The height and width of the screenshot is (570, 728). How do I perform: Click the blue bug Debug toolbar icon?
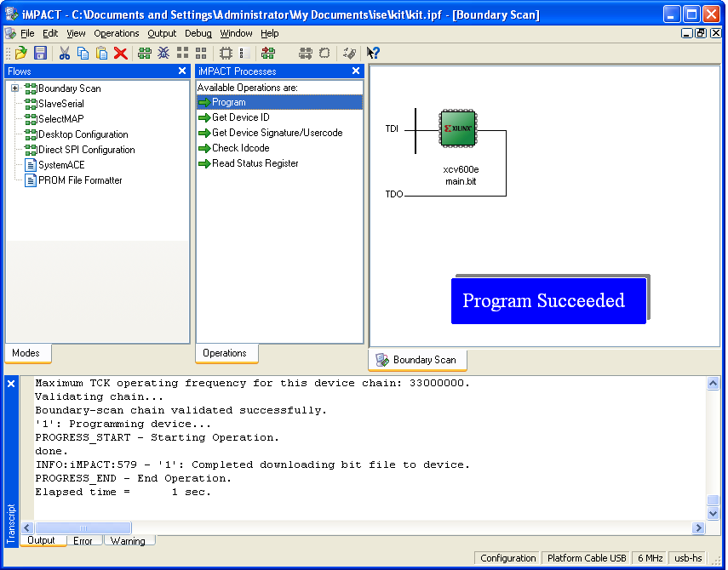pos(163,53)
